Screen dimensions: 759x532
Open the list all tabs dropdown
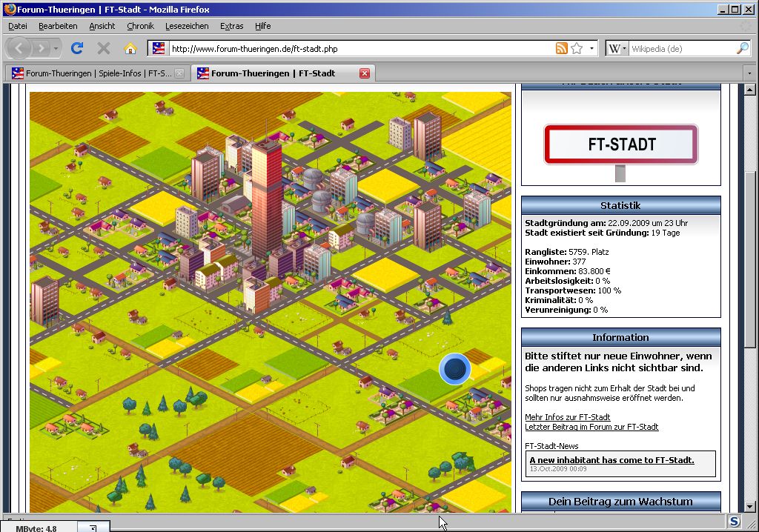click(749, 73)
